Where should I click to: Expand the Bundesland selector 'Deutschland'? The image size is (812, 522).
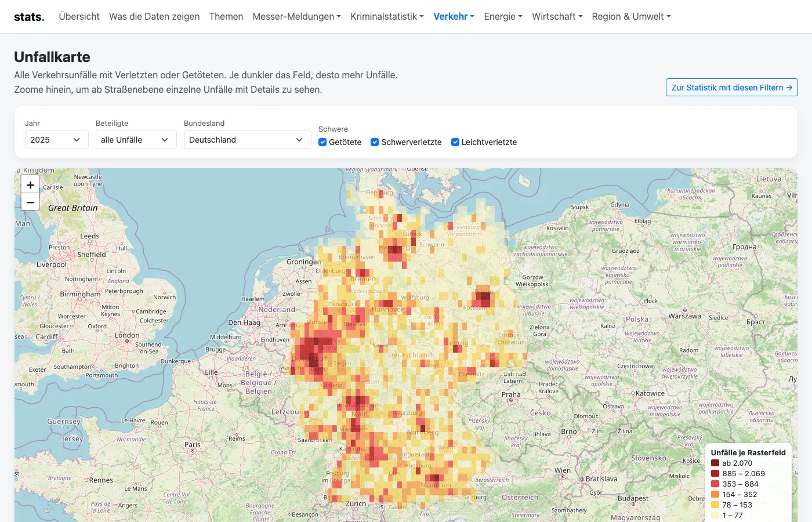point(248,140)
